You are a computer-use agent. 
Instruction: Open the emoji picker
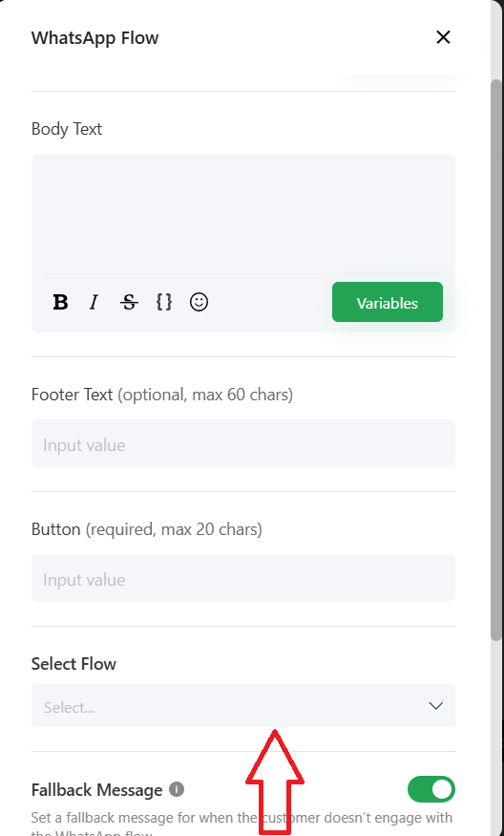click(x=199, y=302)
